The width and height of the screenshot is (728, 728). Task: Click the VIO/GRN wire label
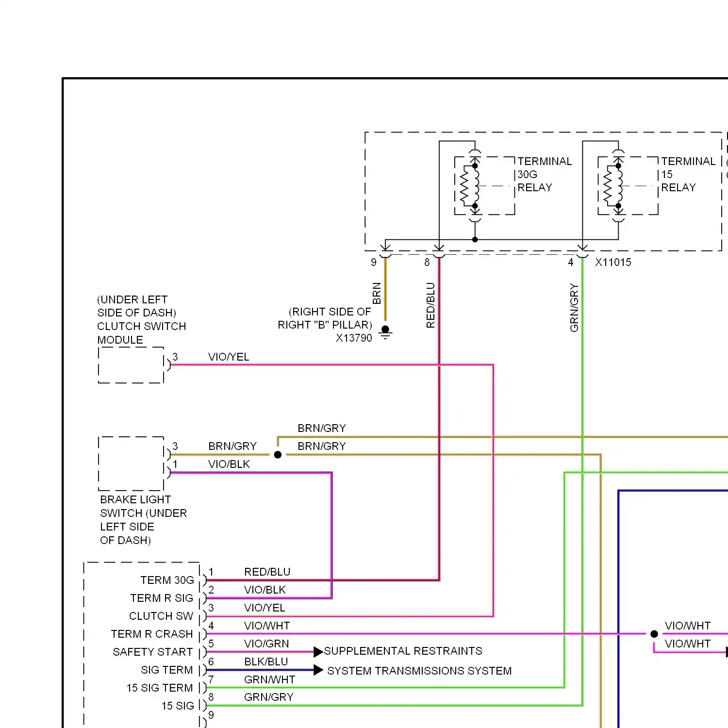pos(266,644)
